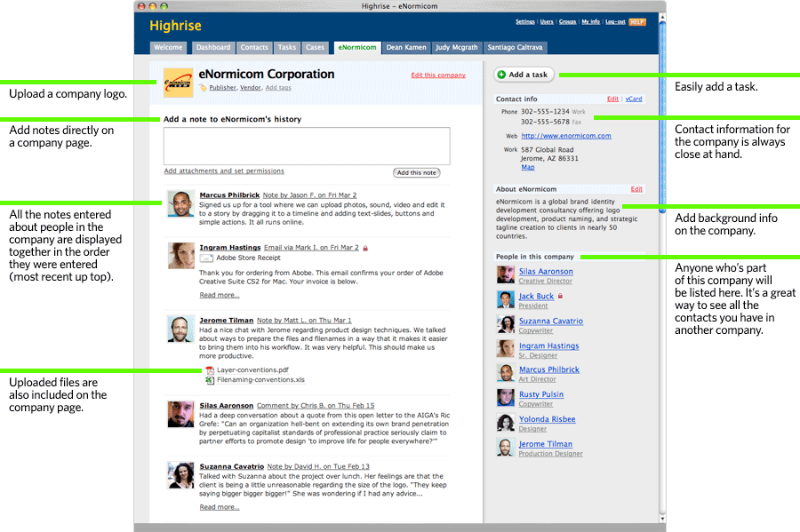Click Jack Buck's thumbnail under People in this company
Viewport: 800px width, 532px height.
coord(506,299)
